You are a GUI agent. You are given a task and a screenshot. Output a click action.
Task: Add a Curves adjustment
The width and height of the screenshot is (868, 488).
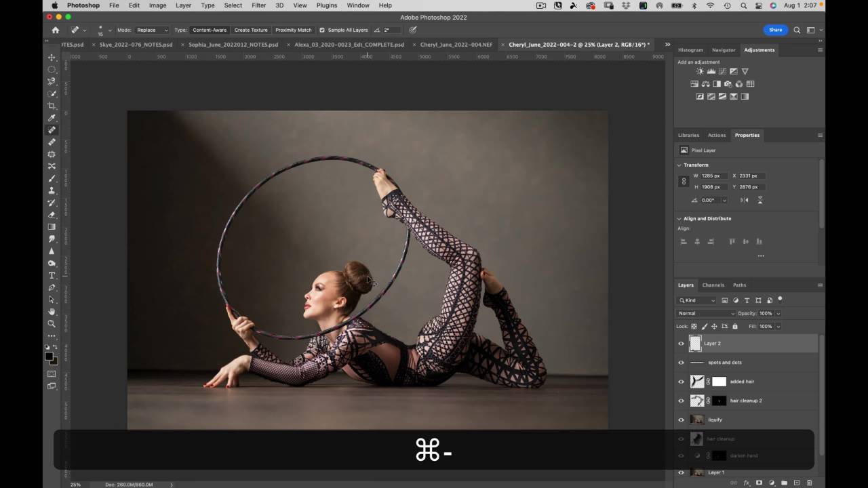(x=722, y=71)
